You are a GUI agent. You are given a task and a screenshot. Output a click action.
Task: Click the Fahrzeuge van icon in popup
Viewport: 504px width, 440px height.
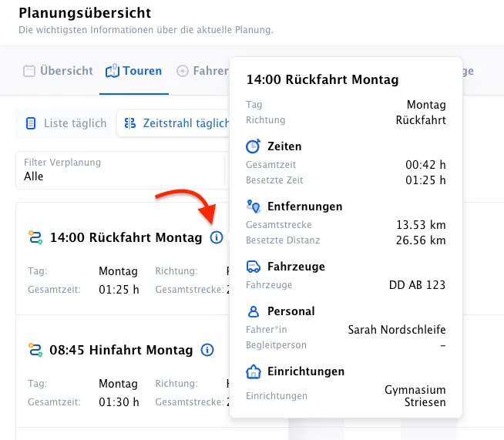tap(253, 267)
